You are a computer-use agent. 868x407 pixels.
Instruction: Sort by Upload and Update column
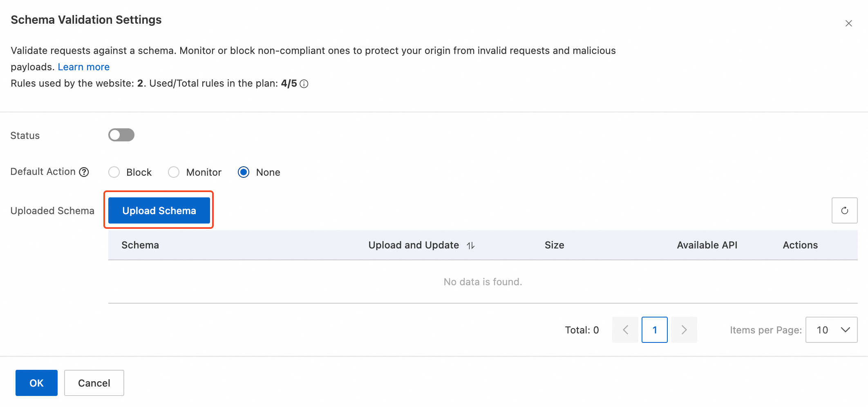click(471, 245)
